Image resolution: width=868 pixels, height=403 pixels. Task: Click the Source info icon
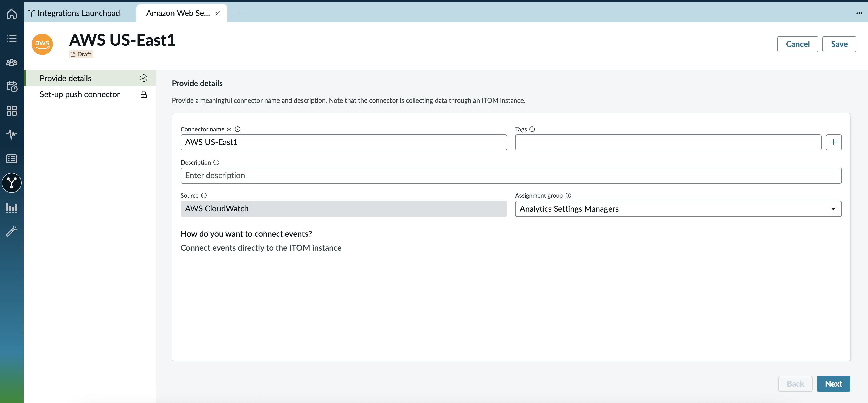click(x=204, y=196)
